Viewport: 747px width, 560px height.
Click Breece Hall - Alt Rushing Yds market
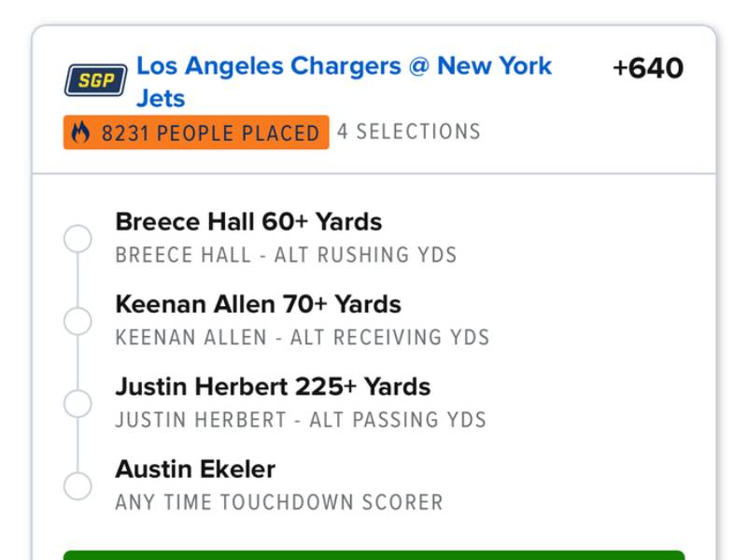(286, 255)
